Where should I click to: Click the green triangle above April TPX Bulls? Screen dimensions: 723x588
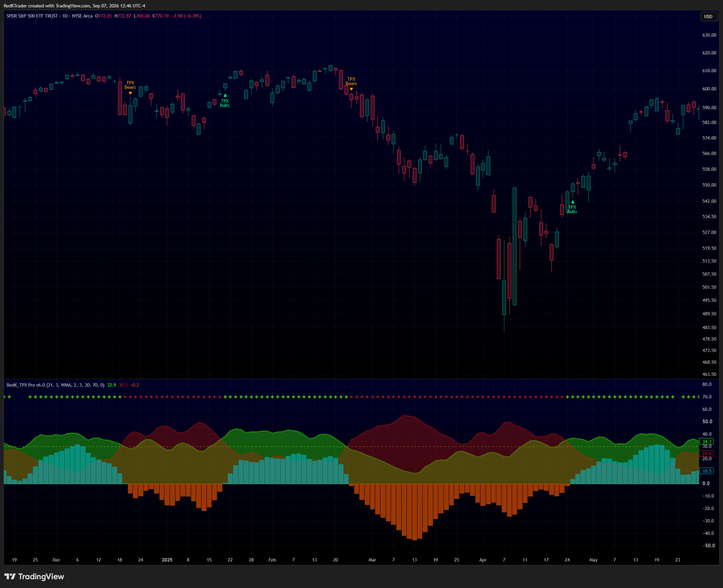tap(573, 202)
